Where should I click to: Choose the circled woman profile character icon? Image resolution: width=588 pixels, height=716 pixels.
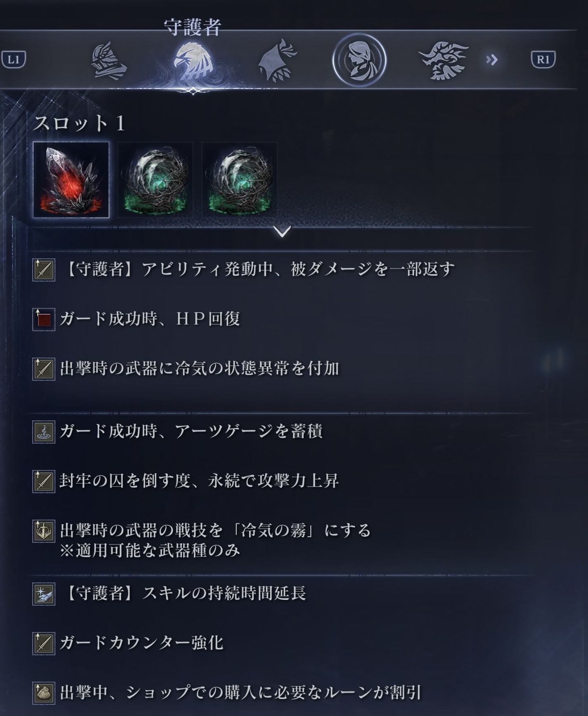(359, 60)
